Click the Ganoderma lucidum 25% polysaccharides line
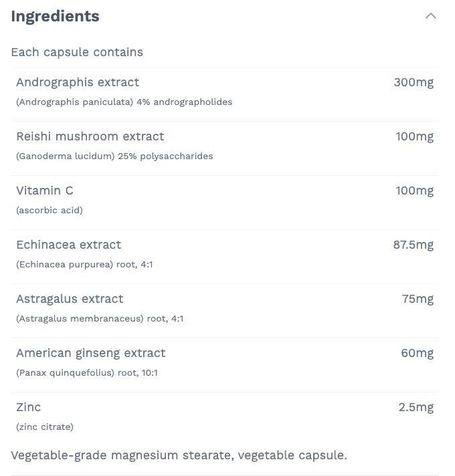Screen dimensions: 455x476 click(x=114, y=156)
